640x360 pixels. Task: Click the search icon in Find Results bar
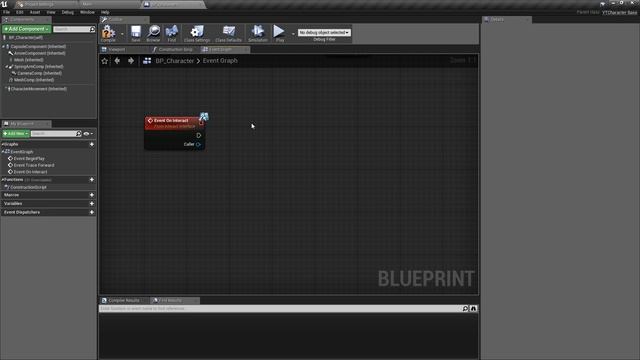pos(465,309)
